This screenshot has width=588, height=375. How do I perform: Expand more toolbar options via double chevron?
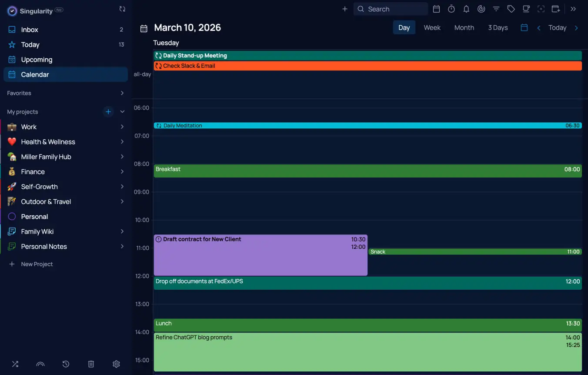click(573, 9)
